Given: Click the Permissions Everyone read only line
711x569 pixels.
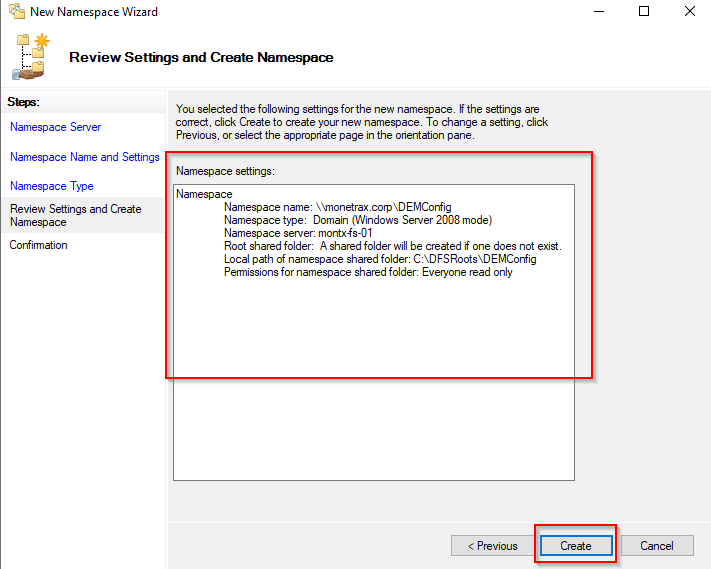Looking at the screenshot, I should tap(368, 272).
